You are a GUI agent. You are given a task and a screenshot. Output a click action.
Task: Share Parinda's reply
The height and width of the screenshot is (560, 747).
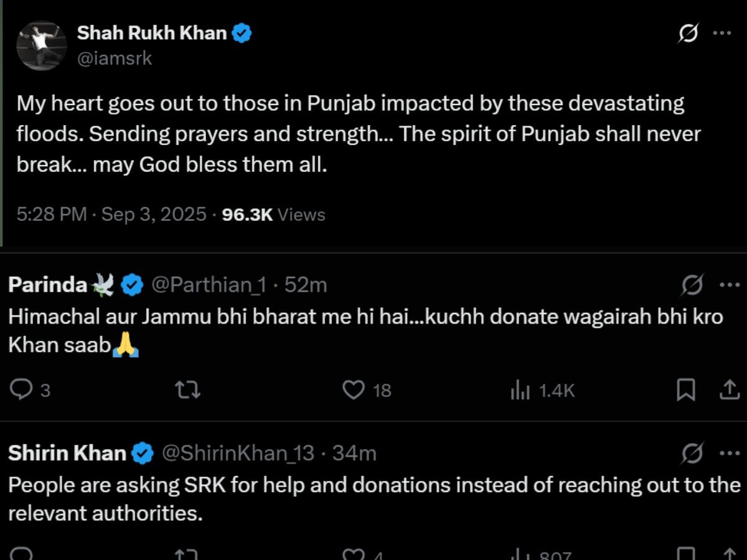pos(729,390)
